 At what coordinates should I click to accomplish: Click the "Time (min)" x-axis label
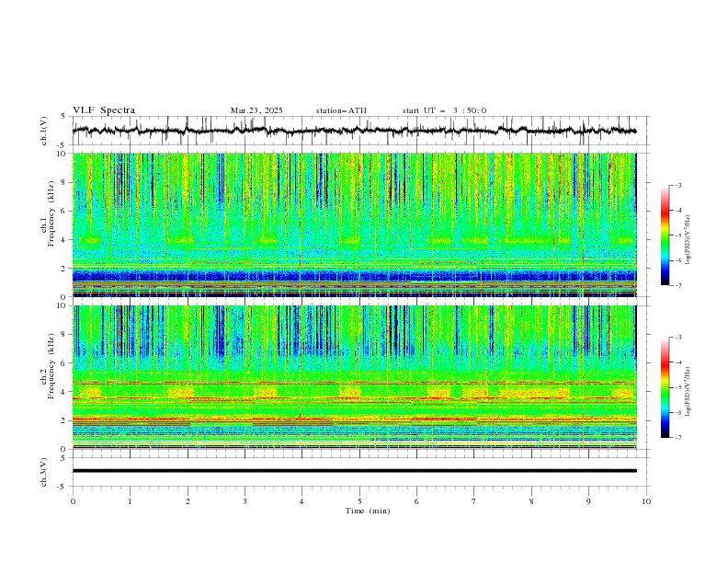pos(368,511)
